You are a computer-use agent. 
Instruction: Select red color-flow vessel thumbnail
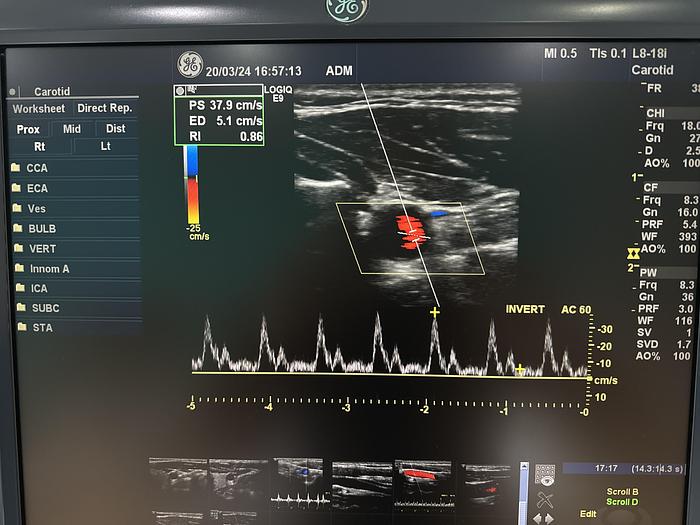tap(424, 486)
